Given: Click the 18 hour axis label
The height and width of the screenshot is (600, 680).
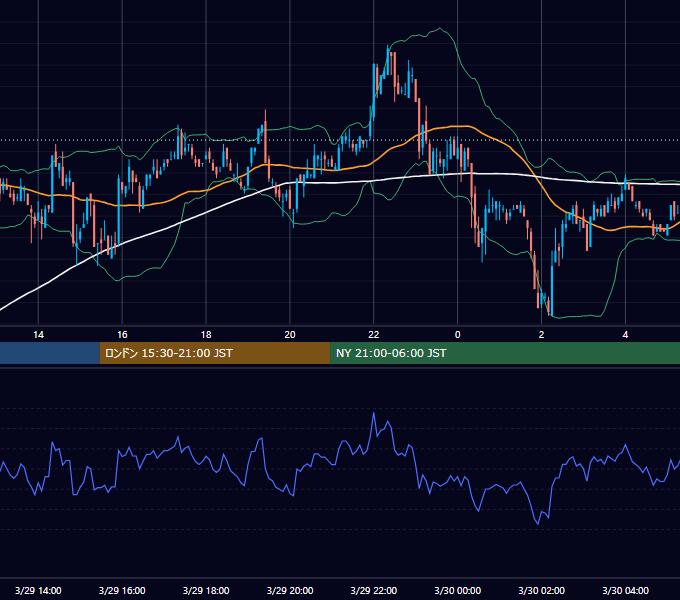Looking at the screenshot, I should [206, 335].
